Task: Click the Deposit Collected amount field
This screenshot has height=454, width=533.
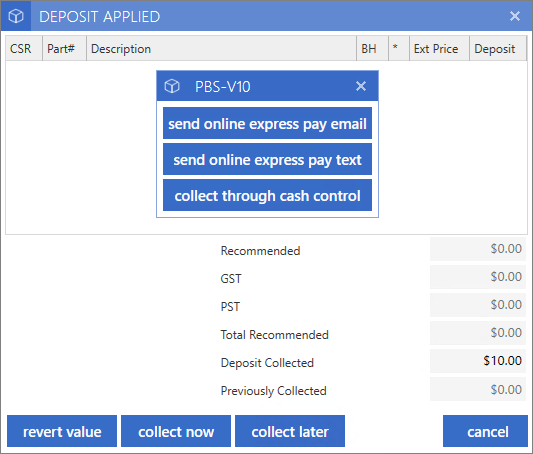Action: 478,361
